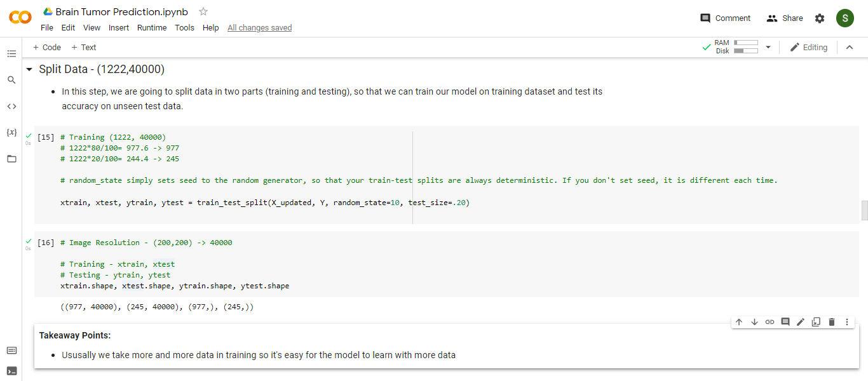Expand the RAM and Disk dropdown arrow
Image resolution: width=868 pixels, height=381 pixels.
[768, 47]
